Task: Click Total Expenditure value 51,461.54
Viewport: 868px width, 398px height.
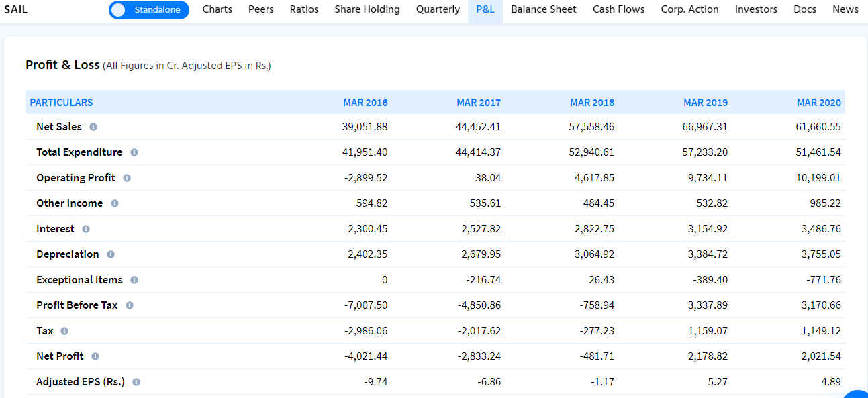Action: (818, 152)
